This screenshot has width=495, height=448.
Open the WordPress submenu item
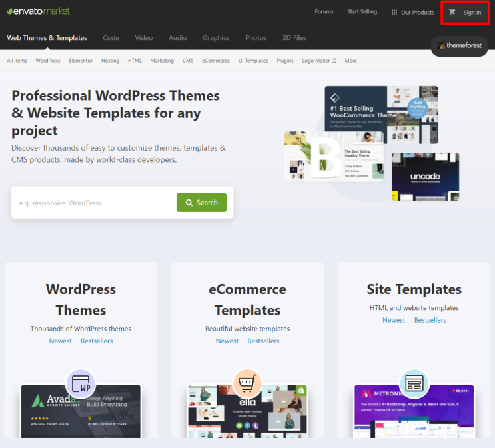pos(48,61)
